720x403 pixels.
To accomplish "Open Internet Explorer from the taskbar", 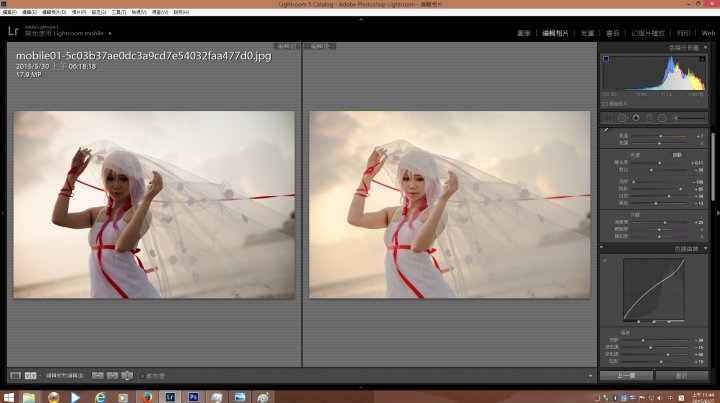I will 100,397.
